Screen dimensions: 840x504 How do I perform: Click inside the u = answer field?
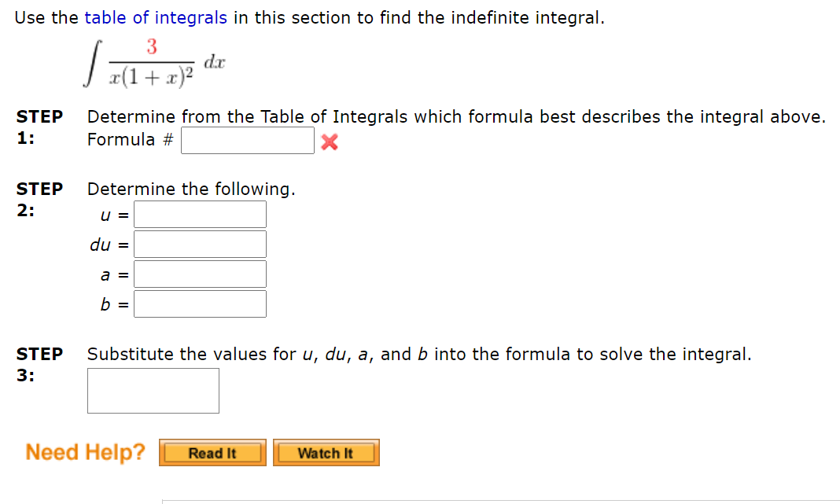(x=199, y=213)
